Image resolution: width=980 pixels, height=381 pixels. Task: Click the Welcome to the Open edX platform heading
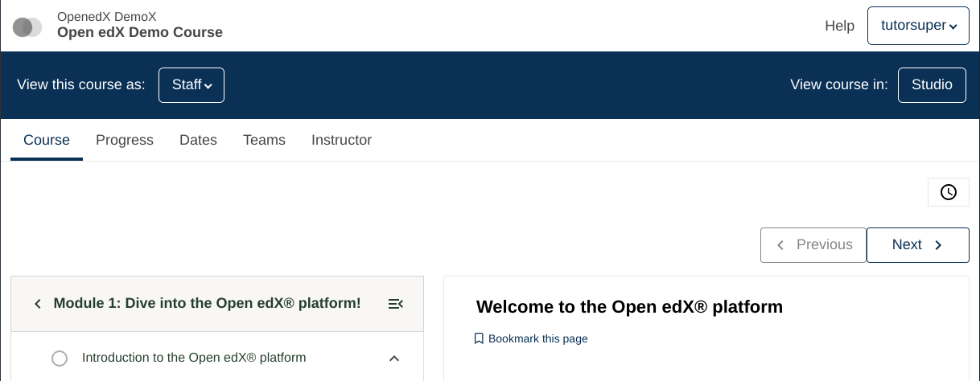(x=629, y=306)
